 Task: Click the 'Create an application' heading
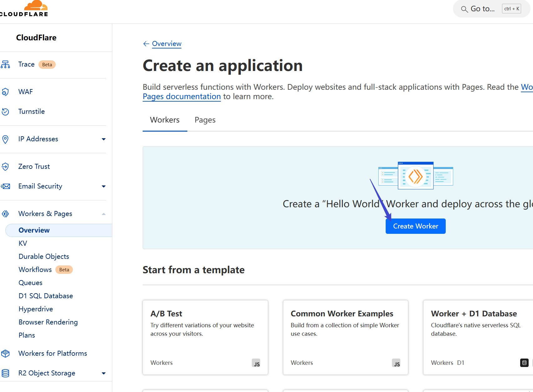coord(223,66)
